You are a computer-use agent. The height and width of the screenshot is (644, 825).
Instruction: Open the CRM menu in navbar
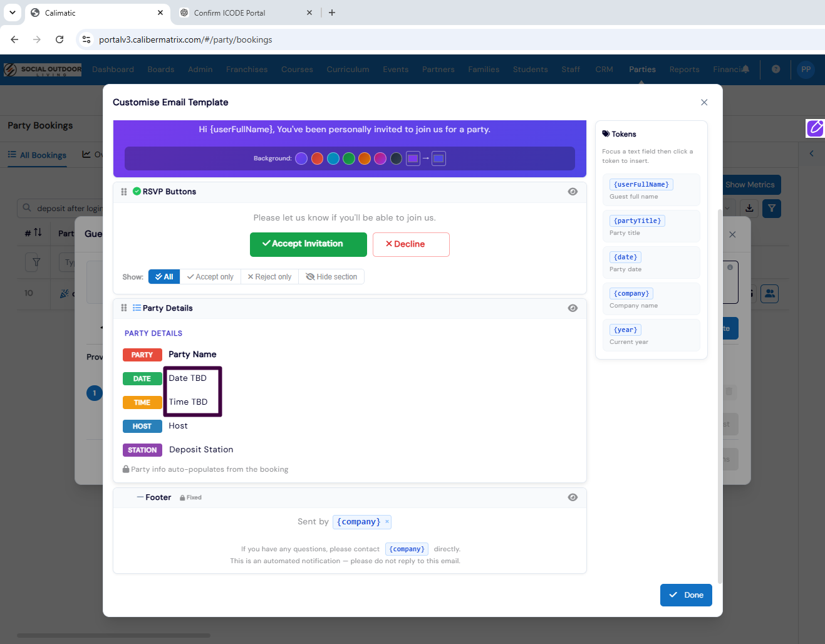pyautogui.click(x=604, y=70)
